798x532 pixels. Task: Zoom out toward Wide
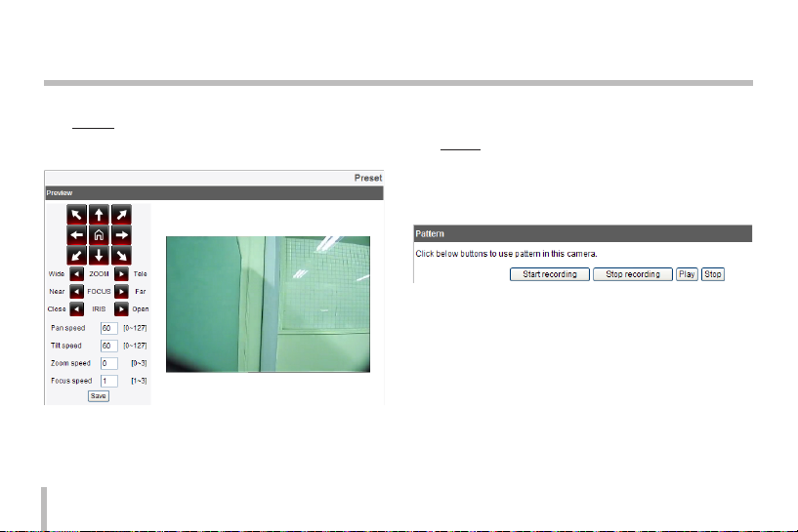tap(76, 274)
